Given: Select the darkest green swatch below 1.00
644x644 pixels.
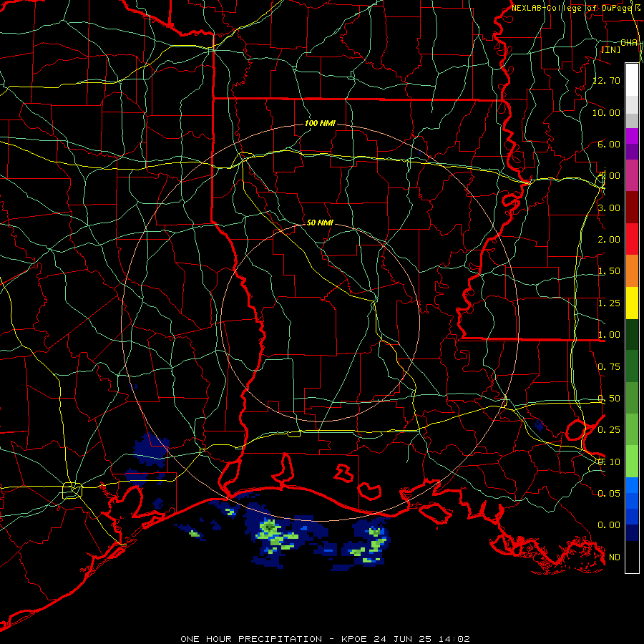Looking at the screenshot, I should tap(632, 335).
